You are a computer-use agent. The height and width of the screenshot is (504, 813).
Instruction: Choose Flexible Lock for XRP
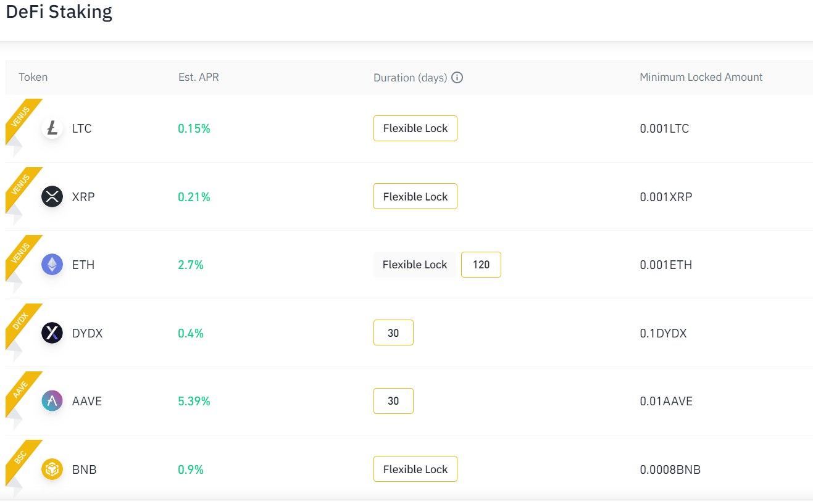(x=415, y=197)
